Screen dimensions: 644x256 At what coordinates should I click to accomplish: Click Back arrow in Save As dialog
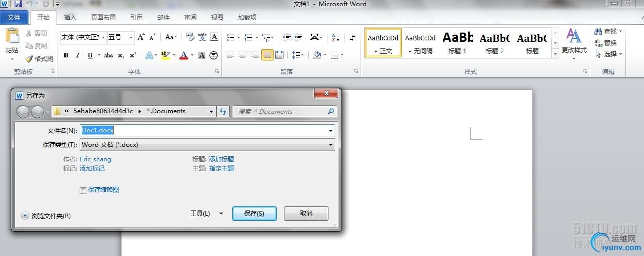[23, 111]
